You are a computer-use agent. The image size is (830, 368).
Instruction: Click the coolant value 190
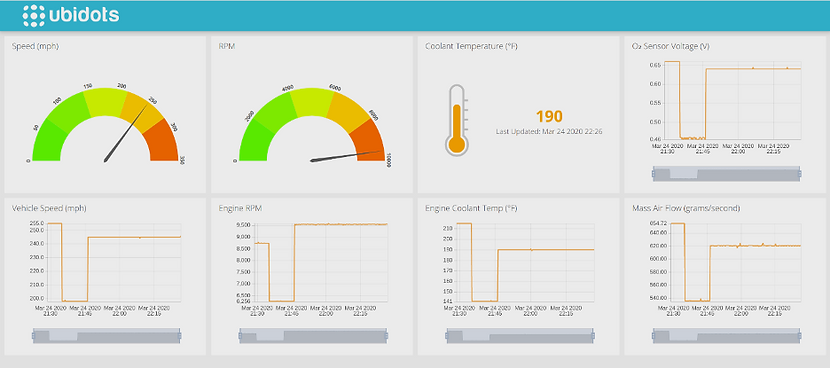point(549,116)
